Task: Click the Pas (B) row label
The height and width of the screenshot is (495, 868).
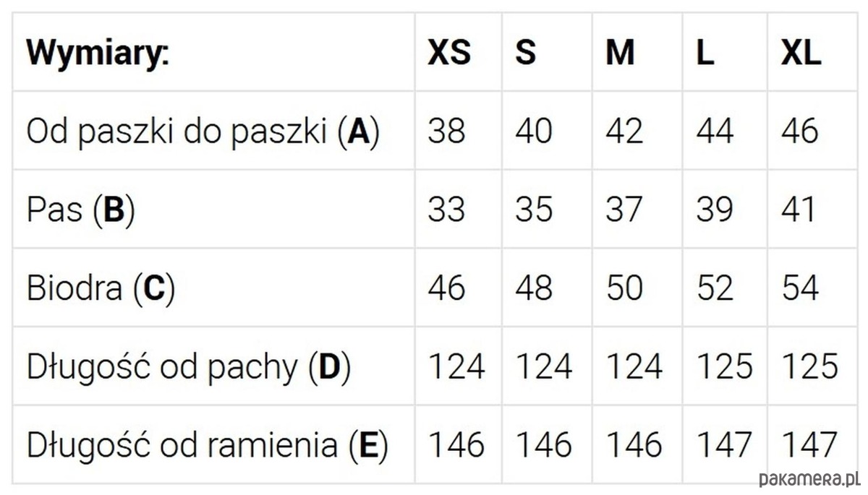Action: (x=80, y=210)
